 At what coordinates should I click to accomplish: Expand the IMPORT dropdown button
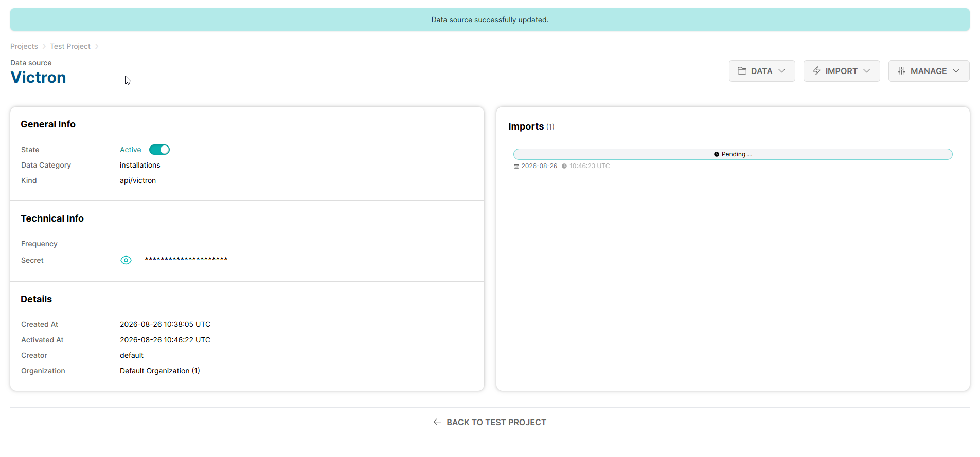(842, 71)
